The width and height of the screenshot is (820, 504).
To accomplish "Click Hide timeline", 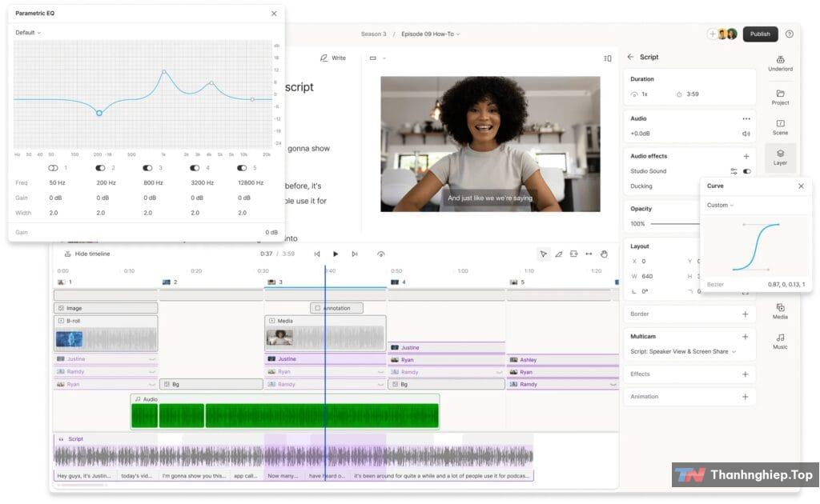I will tap(87, 254).
